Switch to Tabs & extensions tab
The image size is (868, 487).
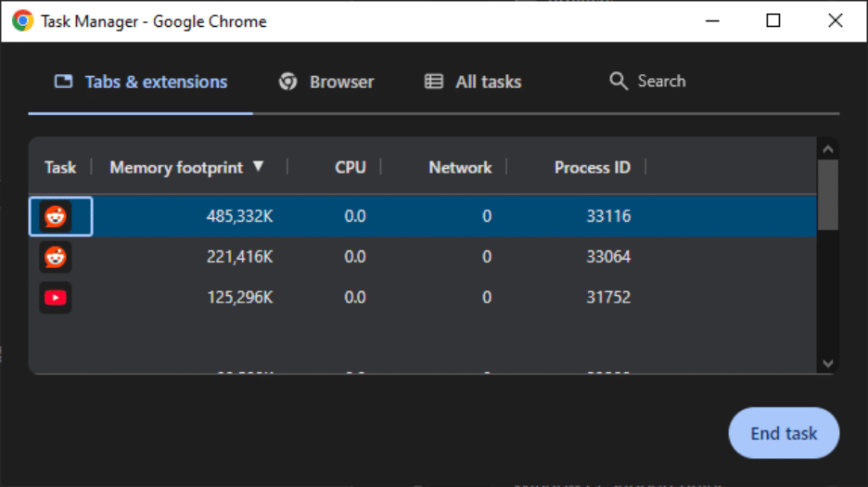tap(141, 82)
